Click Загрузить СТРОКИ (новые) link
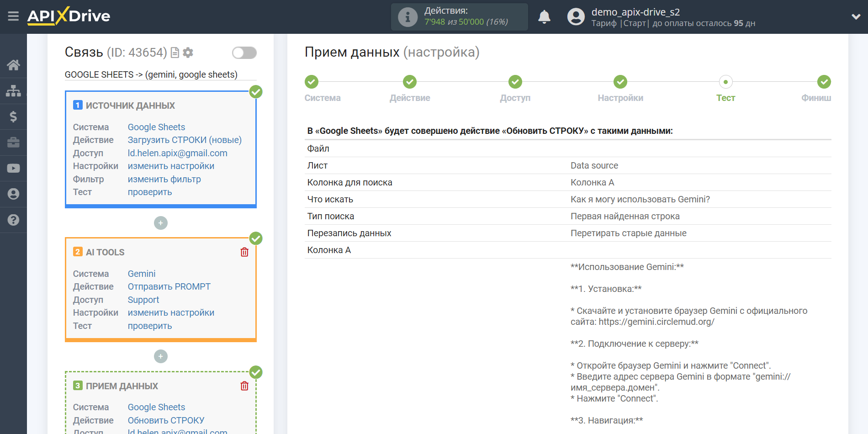868x434 pixels. [185, 140]
